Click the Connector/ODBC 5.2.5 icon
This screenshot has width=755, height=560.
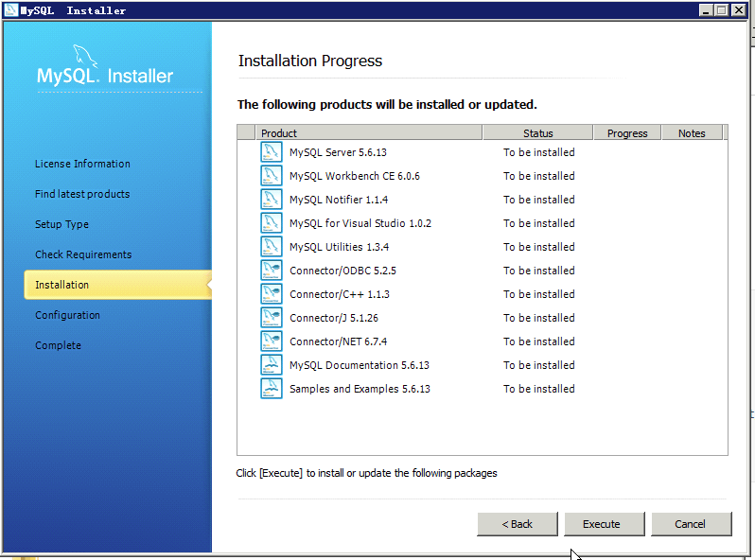coord(272,270)
